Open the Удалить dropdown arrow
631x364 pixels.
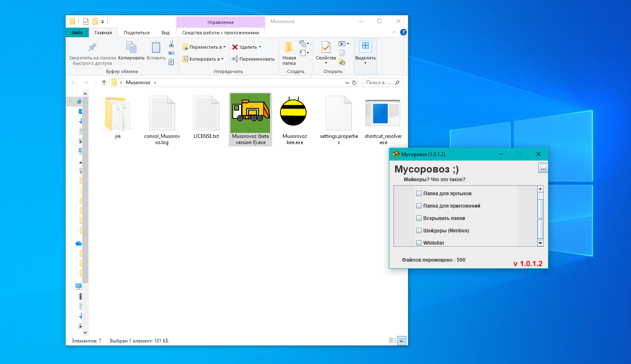pos(260,47)
